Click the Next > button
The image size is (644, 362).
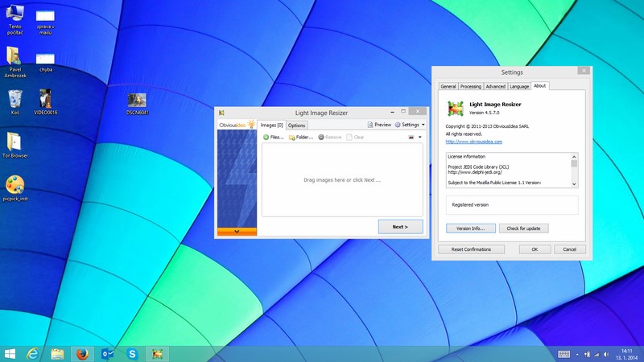click(x=400, y=227)
